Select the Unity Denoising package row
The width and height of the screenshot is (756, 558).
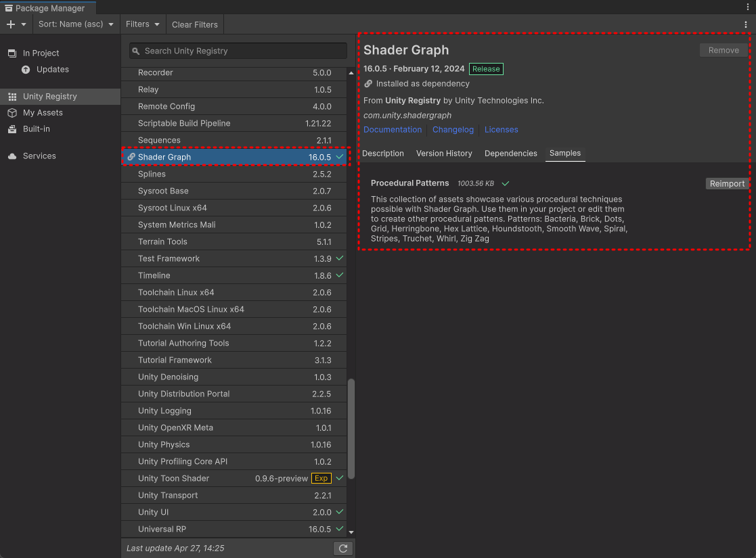(x=234, y=377)
